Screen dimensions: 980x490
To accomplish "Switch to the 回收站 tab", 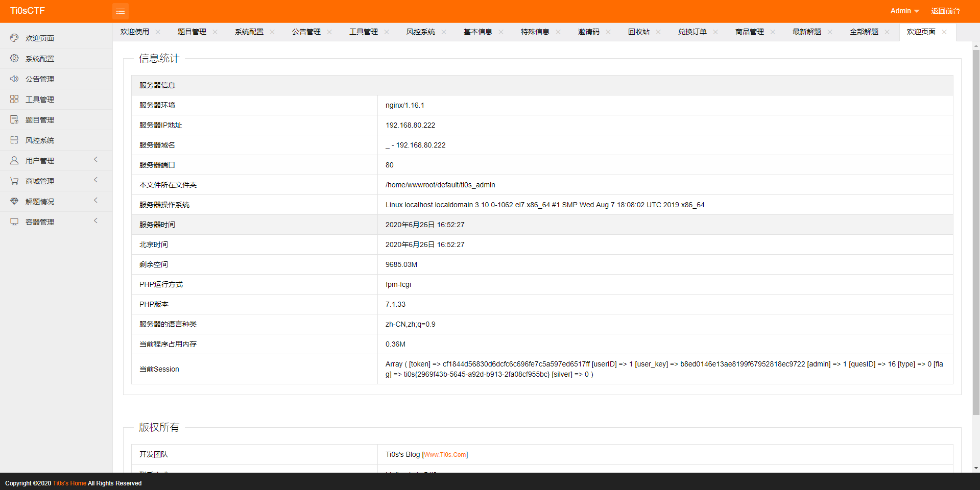I will pos(638,32).
